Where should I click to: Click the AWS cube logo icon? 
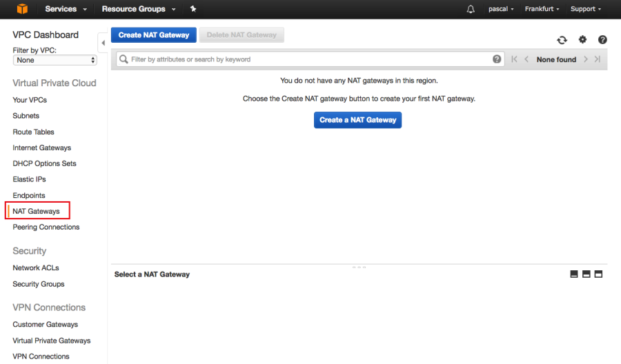click(x=22, y=9)
